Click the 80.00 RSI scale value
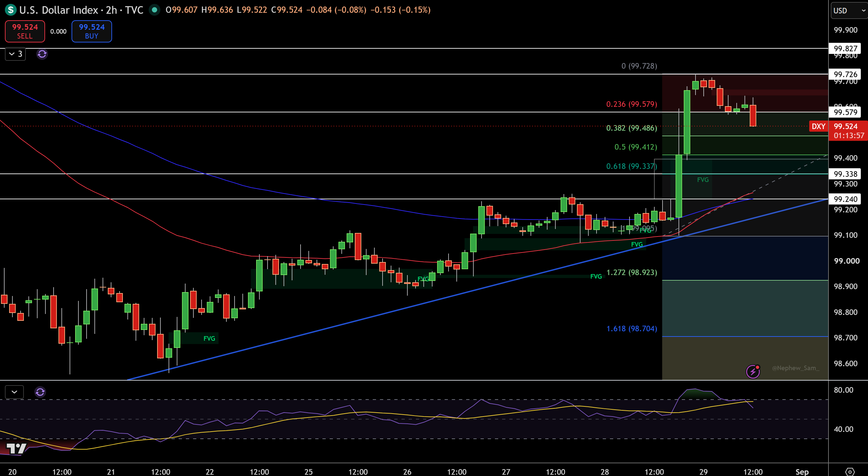Image resolution: width=868 pixels, height=476 pixels. click(x=843, y=390)
